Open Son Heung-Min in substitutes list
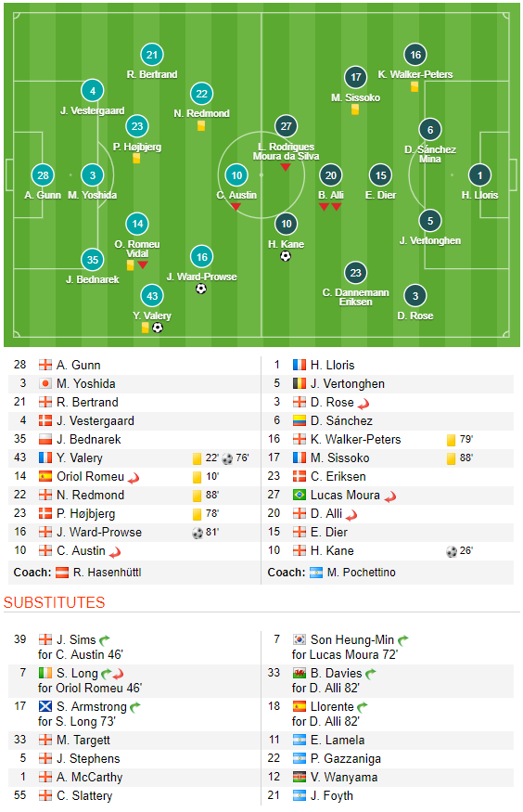This screenshot has width=523, height=812. [x=352, y=639]
